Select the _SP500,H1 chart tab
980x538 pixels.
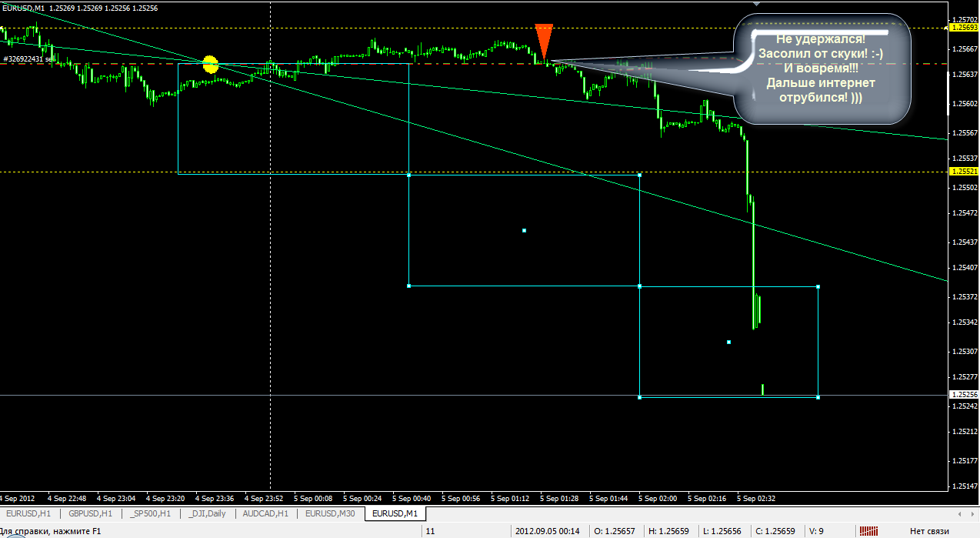pyautogui.click(x=150, y=513)
